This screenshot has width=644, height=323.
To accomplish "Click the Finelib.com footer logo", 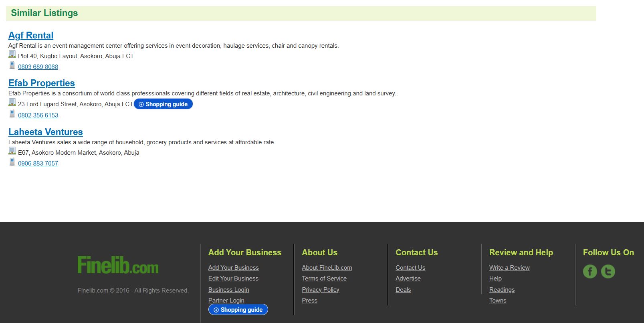I will (x=118, y=265).
